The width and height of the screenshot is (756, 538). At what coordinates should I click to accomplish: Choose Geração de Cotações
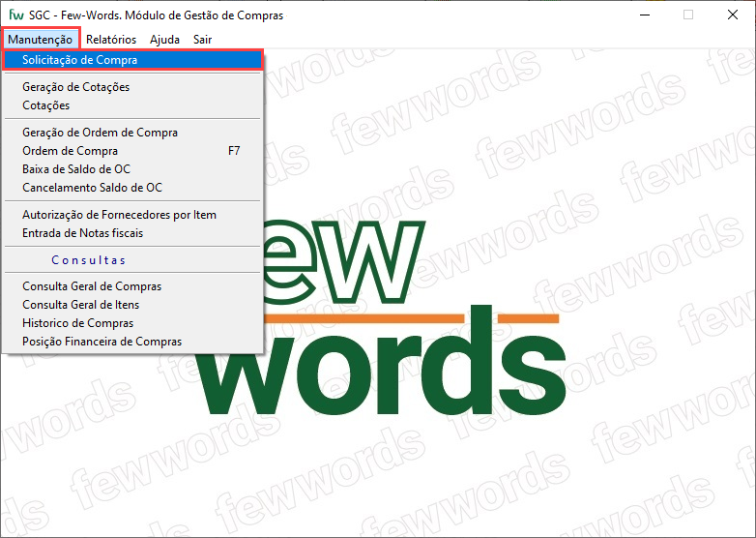point(132,87)
